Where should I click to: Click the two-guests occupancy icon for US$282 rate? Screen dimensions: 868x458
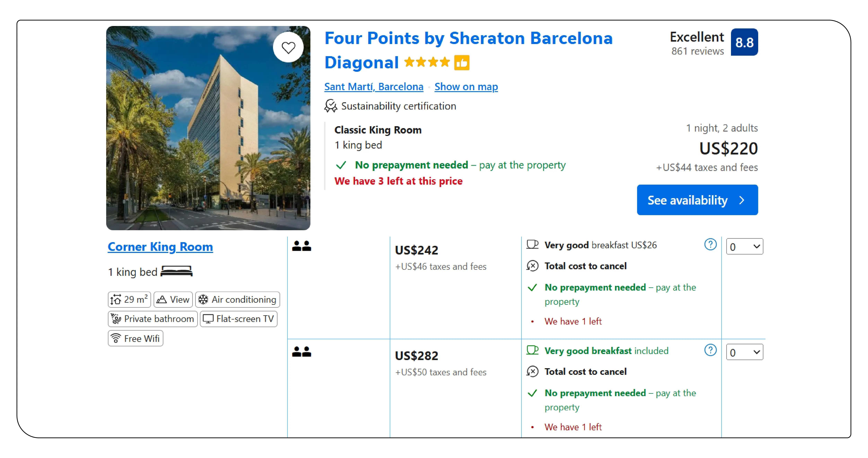(302, 352)
